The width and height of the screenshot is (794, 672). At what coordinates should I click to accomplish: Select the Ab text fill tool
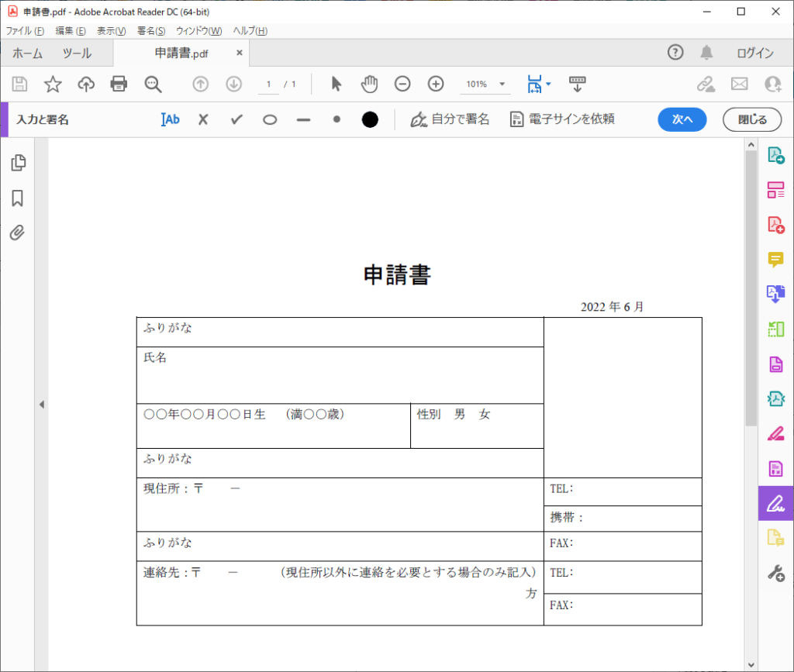click(170, 119)
